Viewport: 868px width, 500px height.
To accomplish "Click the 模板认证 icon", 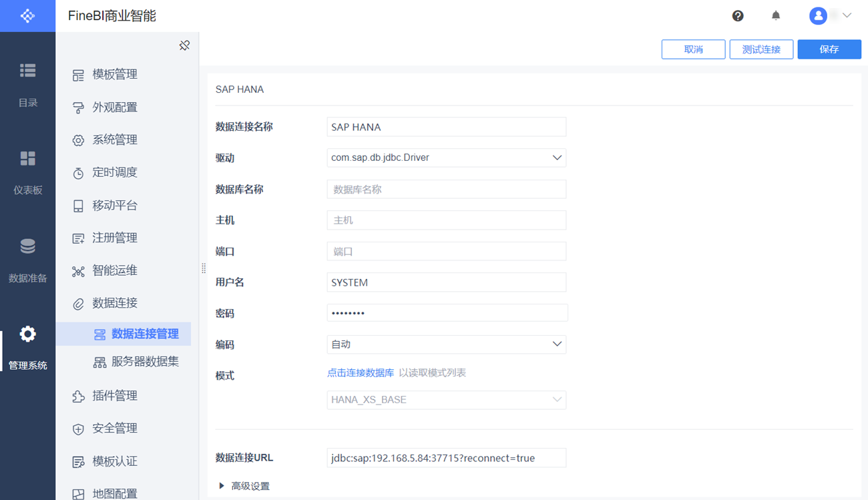I will click(78, 462).
